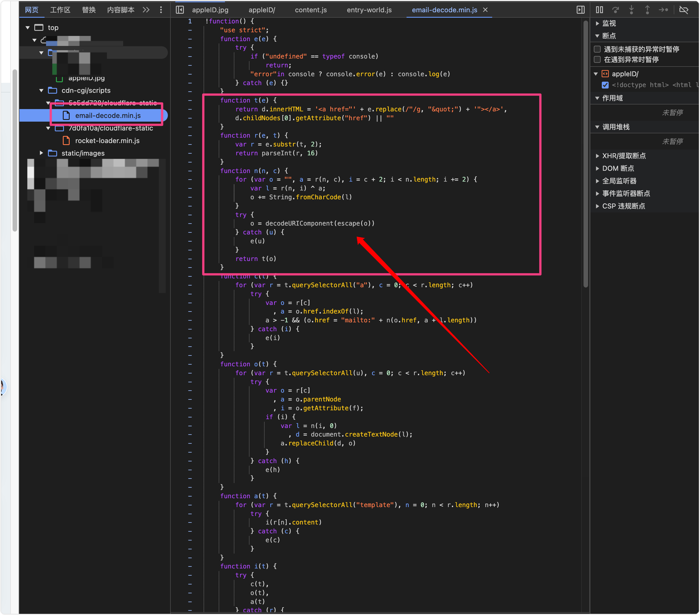Screen dimensions: 700x615
Task: Click the 7d0fa10a/cloudflare-static folder icon
Action: point(59,128)
